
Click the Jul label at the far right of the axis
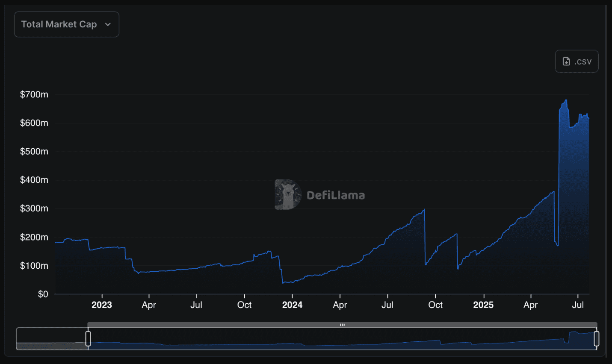click(578, 305)
